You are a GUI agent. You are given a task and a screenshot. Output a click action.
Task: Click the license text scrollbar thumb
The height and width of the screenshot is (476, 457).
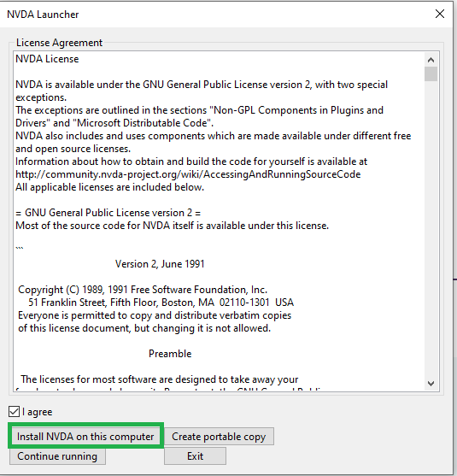click(x=431, y=74)
